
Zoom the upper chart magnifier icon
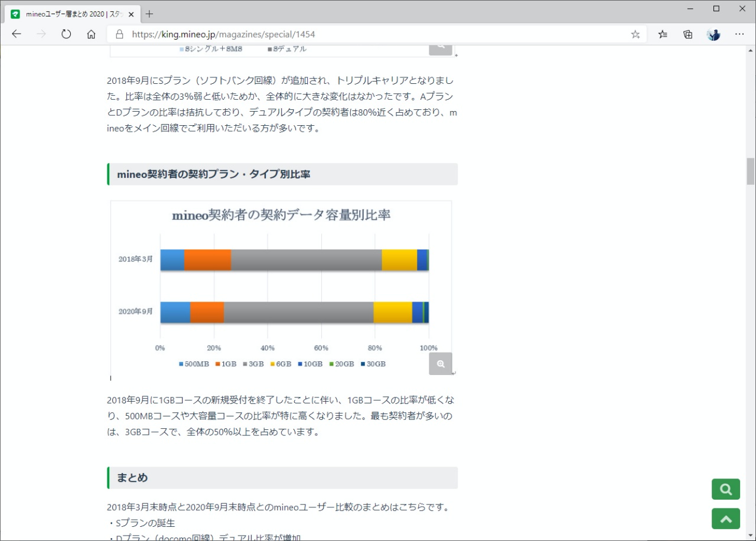440,48
